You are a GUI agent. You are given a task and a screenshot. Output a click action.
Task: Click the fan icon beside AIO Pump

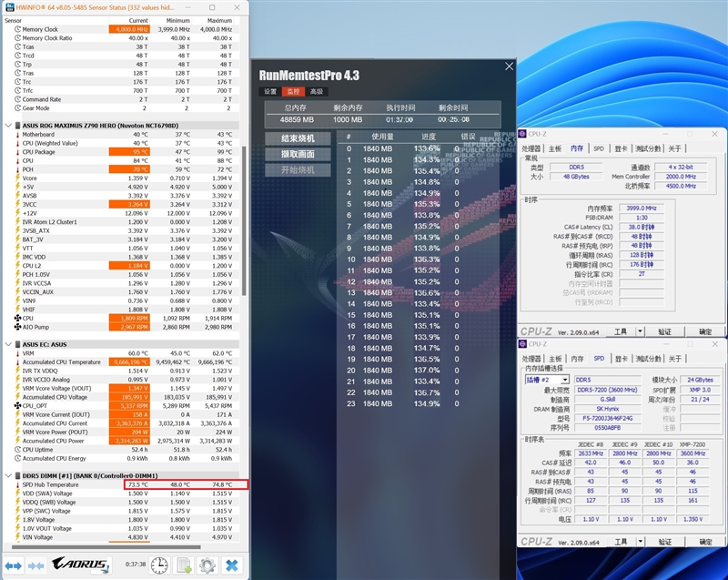point(17,327)
